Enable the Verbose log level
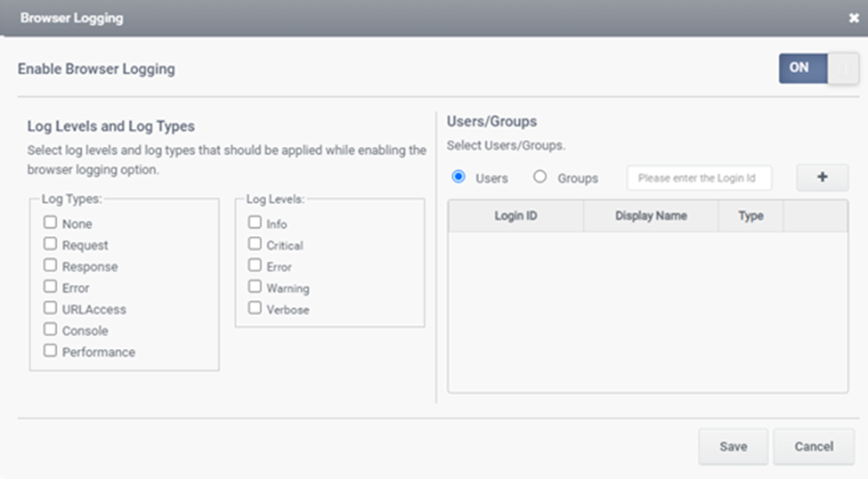The width and height of the screenshot is (868, 479). click(x=256, y=308)
